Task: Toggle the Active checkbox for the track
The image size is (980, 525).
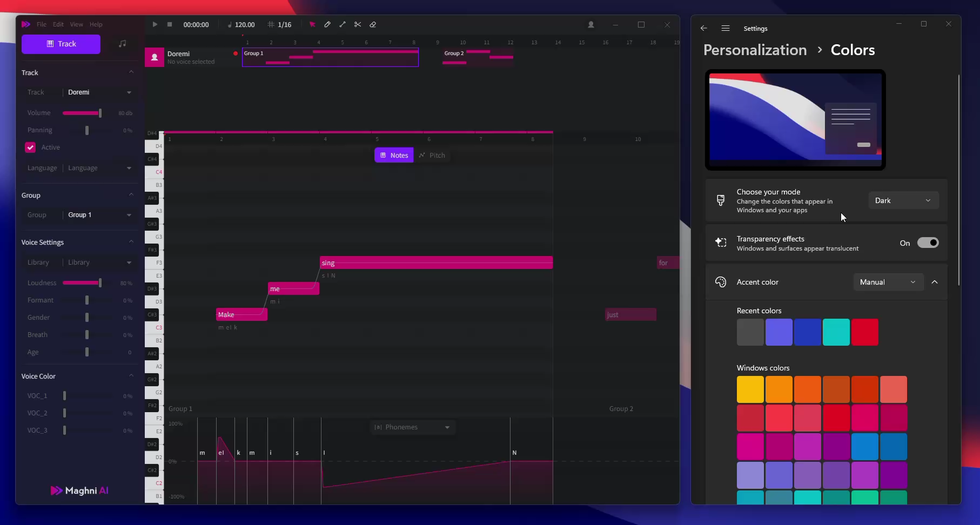Action: click(x=30, y=147)
